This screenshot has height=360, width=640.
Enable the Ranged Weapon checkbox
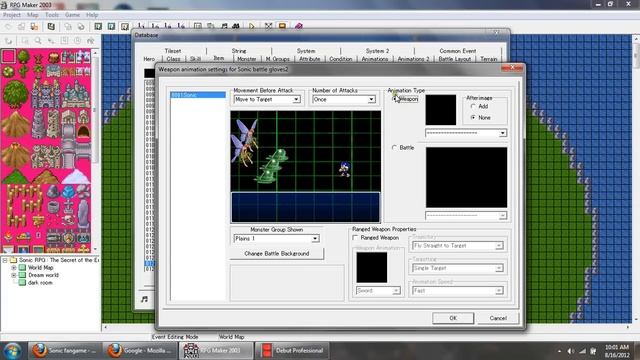(x=356, y=238)
